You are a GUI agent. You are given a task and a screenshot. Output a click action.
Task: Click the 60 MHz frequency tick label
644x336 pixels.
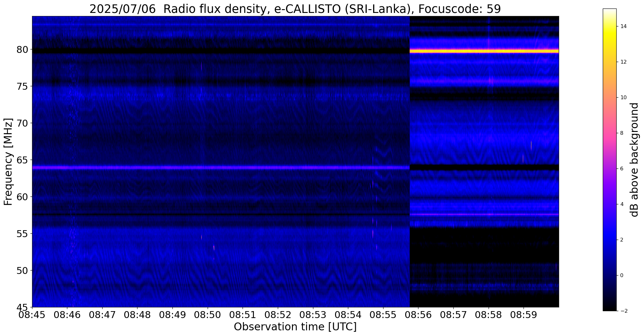click(22, 197)
